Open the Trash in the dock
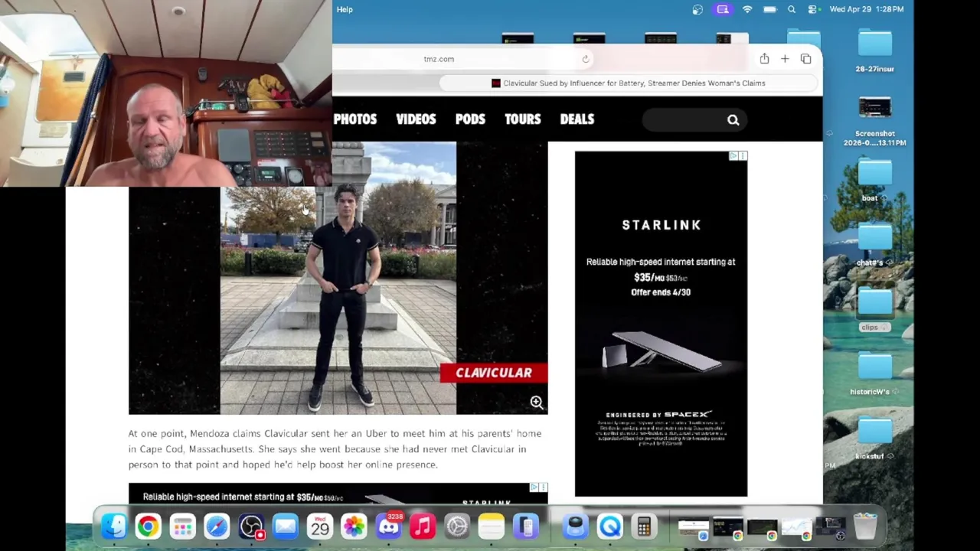This screenshot has width=980, height=551. click(x=865, y=527)
